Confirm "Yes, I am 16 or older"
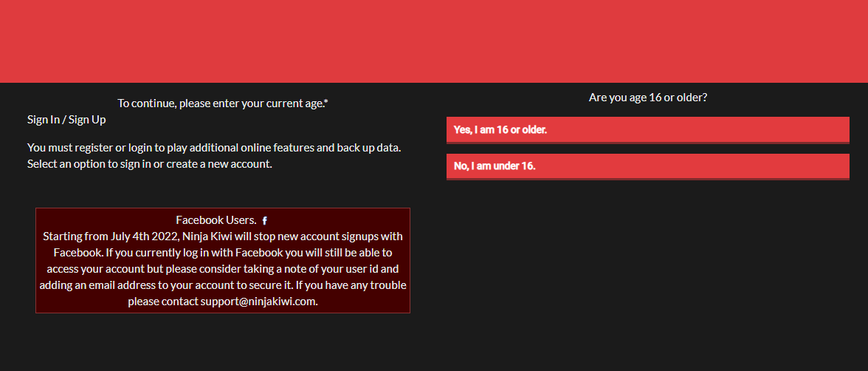Viewport: 868px width, 371px height. (647, 129)
